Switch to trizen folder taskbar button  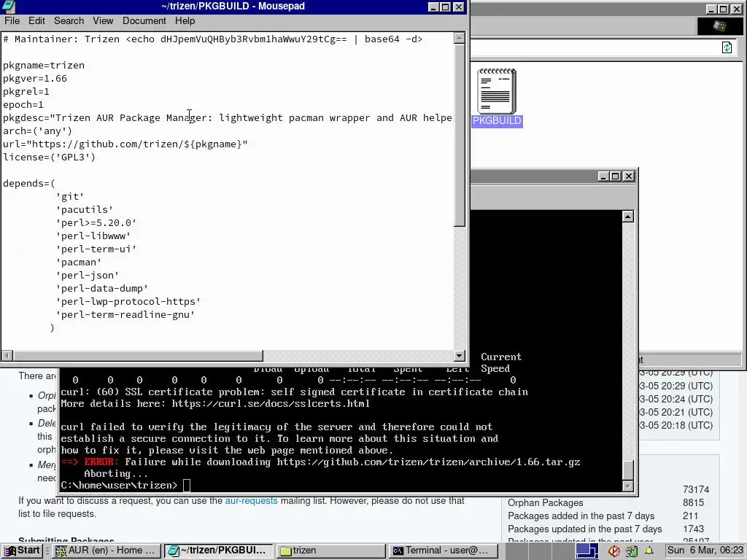pos(330,551)
